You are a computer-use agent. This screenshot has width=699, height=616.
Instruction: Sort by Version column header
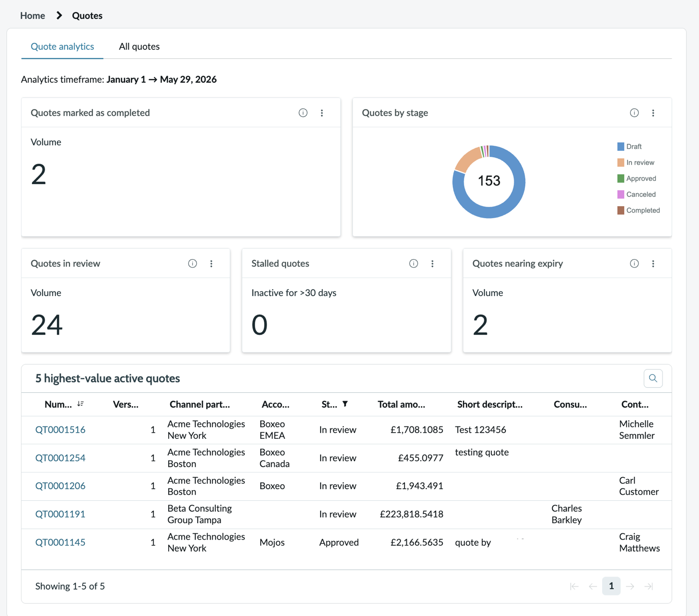[126, 404]
